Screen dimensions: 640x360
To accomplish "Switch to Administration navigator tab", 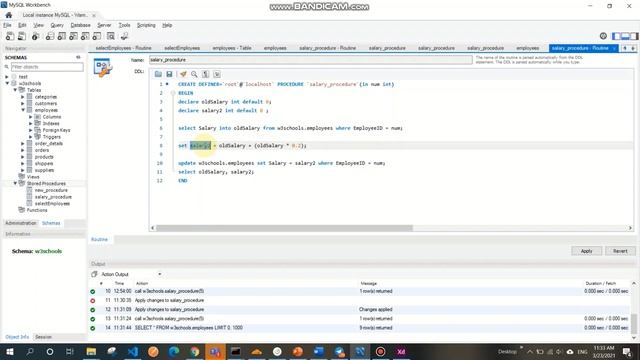I will (x=21, y=223).
